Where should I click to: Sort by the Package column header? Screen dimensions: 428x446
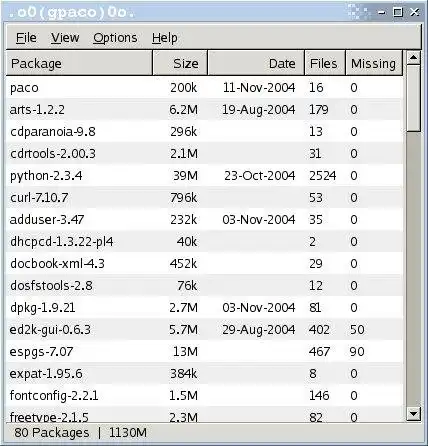(79, 63)
